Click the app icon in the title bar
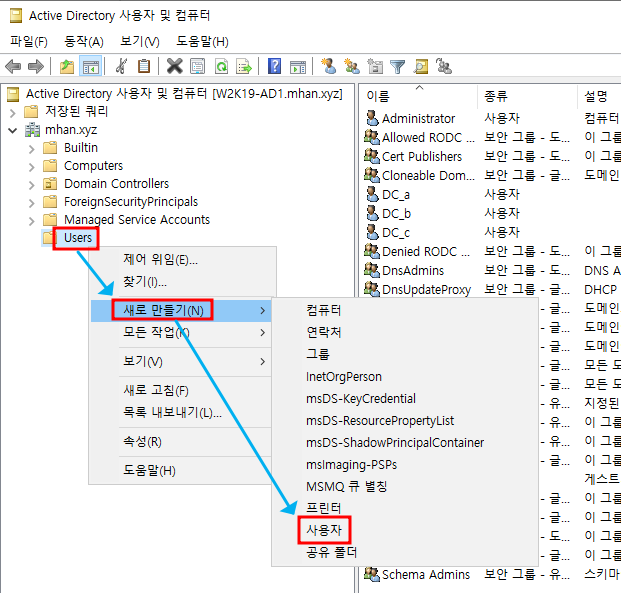The height and width of the screenshot is (593, 621). [x=16, y=15]
